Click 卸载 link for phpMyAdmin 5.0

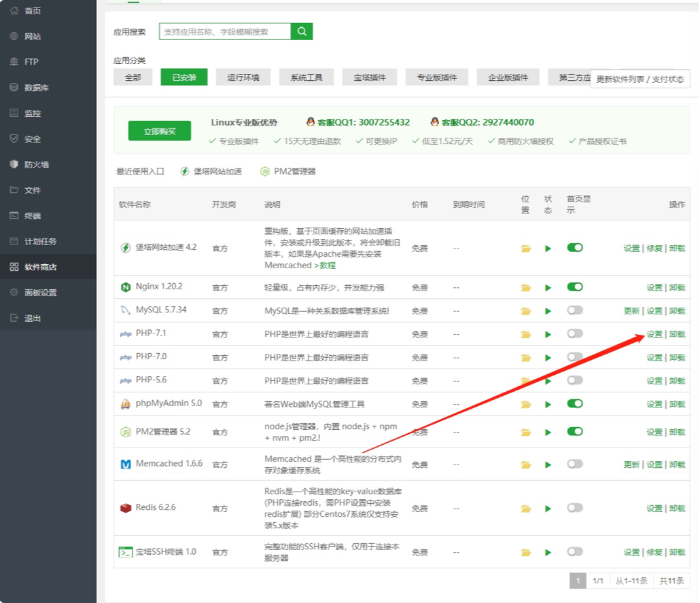pyautogui.click(x=677, y=404)
